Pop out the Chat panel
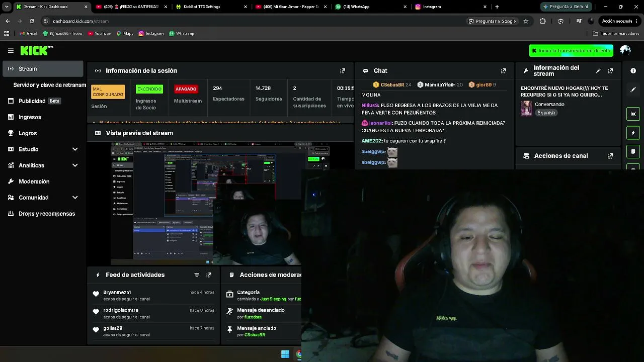 tap(503, 71)
